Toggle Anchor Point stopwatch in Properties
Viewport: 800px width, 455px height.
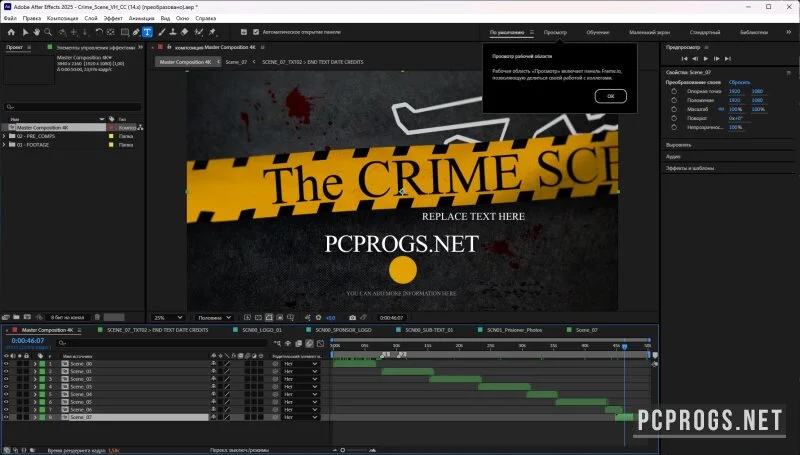click(x=674, y=91)
